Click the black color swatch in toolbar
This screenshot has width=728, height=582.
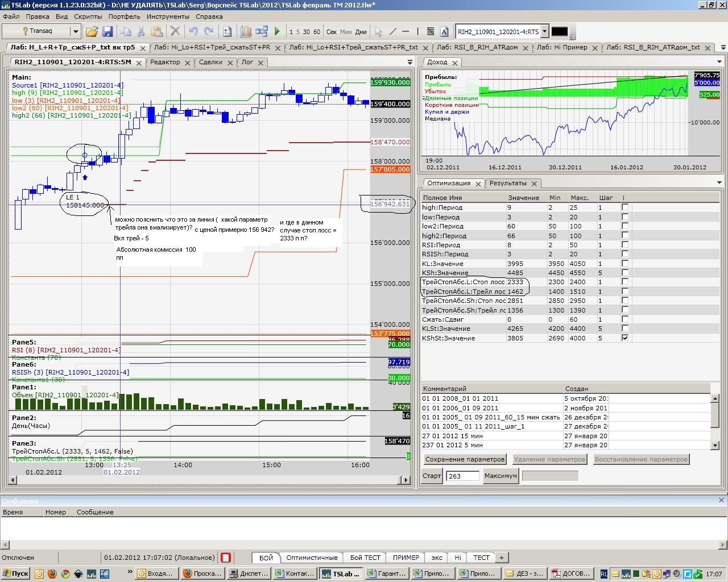click(560, 32)
